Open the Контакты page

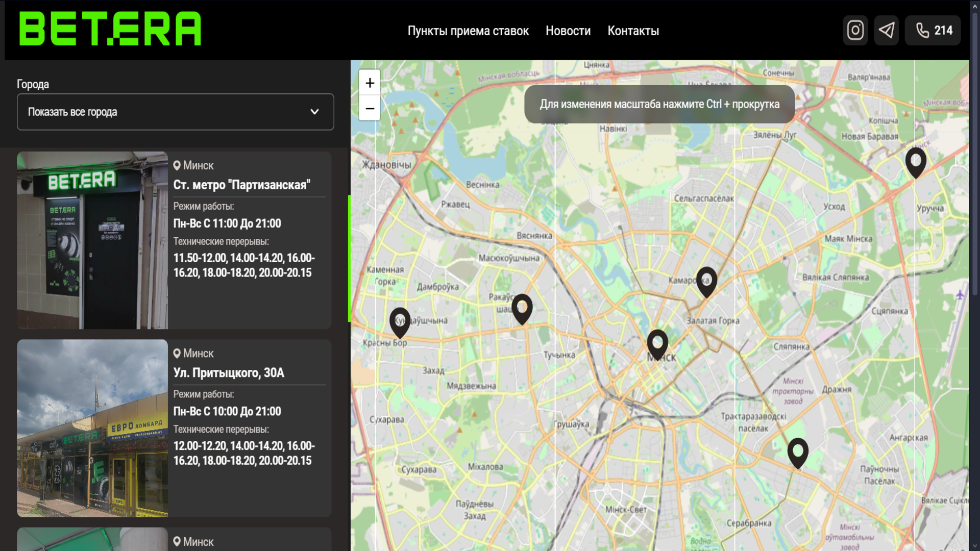click(633, 31)
